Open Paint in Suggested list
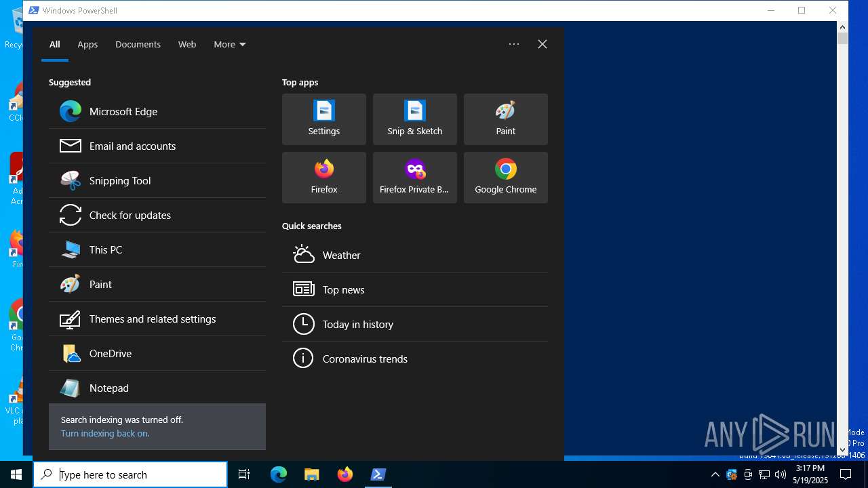Image resolution: width=868 pixels, height=488 pixels. pos(157,284)
